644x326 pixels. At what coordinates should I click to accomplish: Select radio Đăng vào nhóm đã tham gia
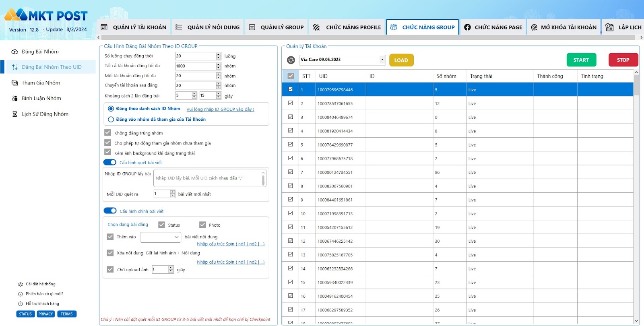click(x=111, y=119)
